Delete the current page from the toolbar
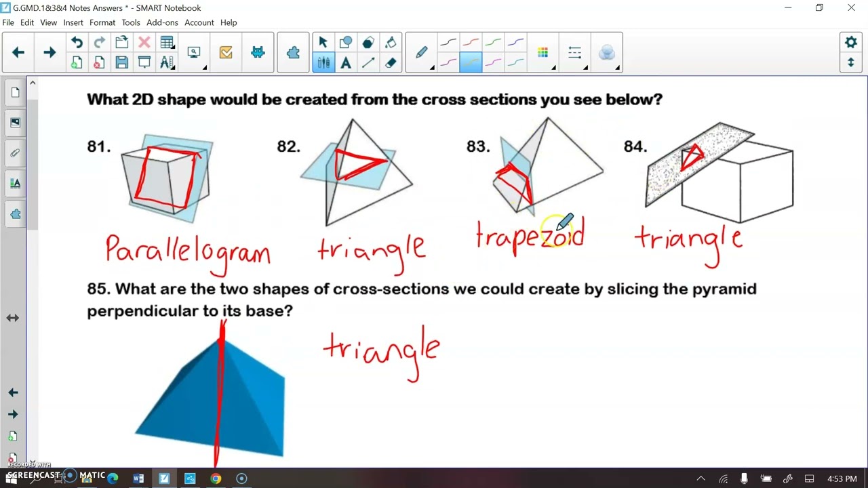 (99, 62)
